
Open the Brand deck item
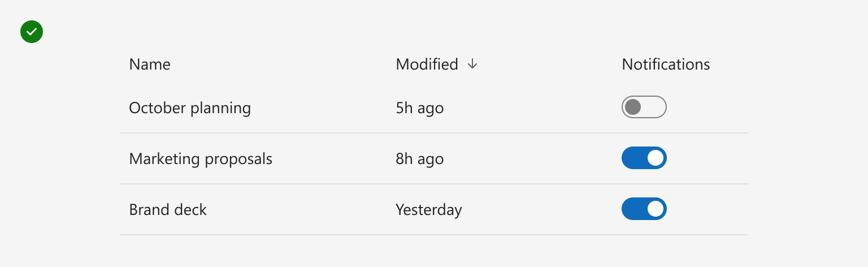click(x=168, y=210)
